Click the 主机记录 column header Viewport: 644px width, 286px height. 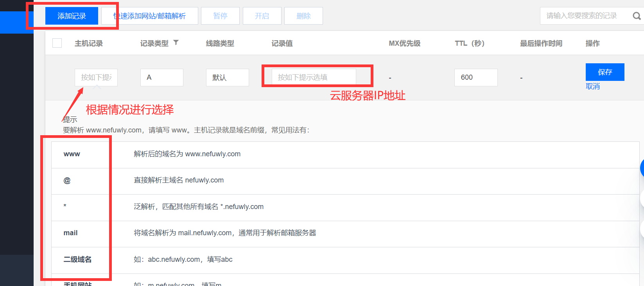[x=89, y=43]
